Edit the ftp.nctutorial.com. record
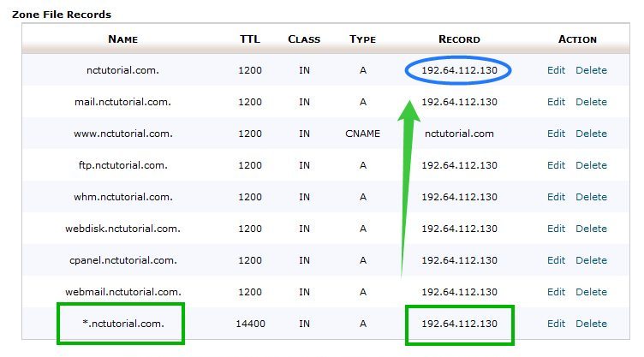644x357 pixels. pyautogui.click(x=556, y=165)
